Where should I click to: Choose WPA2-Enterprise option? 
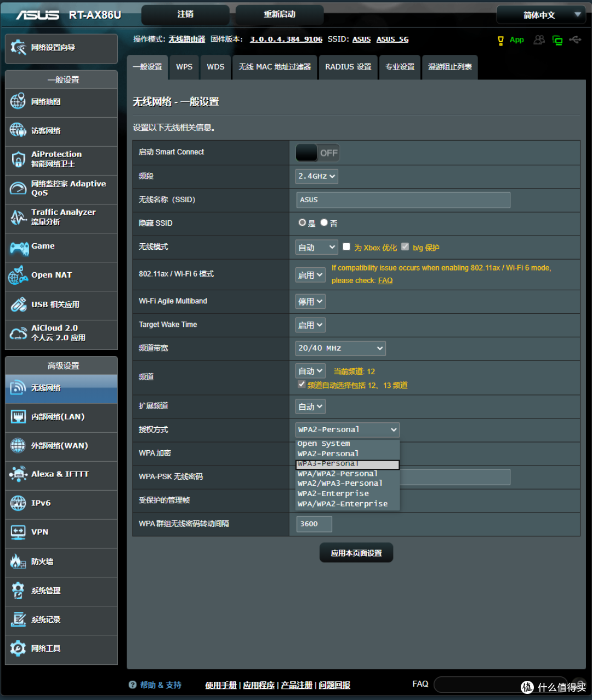tap(348, 494)
